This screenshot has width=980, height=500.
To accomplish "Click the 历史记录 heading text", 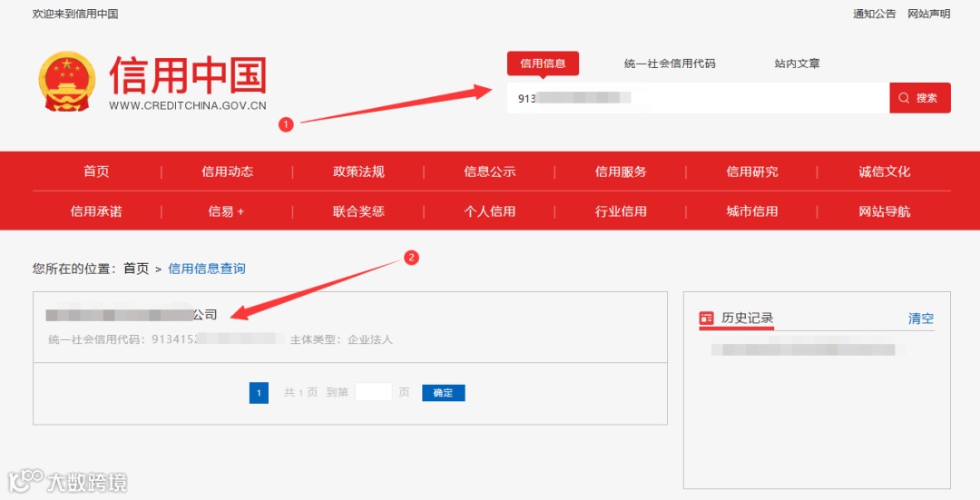I will pyautogui.click(x=747, y=319).
